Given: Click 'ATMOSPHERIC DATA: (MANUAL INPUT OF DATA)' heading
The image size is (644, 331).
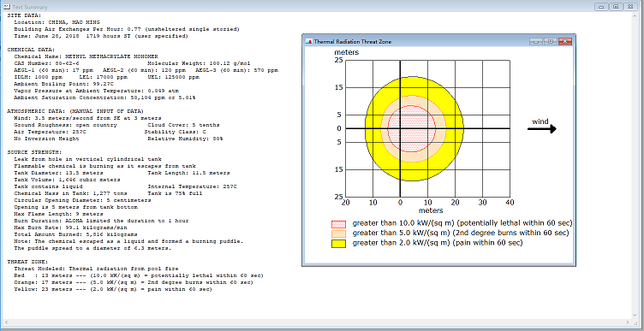Looking at the screenshot, I should (x=75, y=111).
